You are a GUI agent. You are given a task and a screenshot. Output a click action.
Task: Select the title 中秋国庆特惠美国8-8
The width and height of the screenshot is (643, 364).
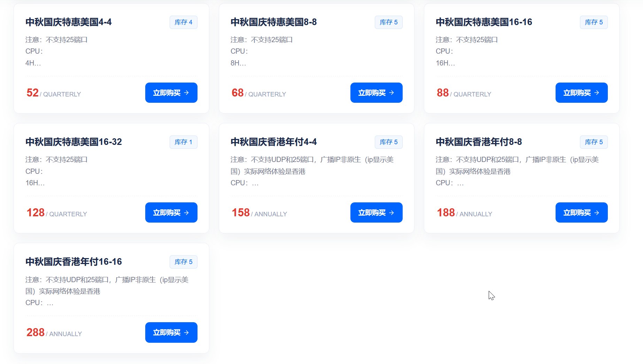pyautogui.click(x=274, y=22)
